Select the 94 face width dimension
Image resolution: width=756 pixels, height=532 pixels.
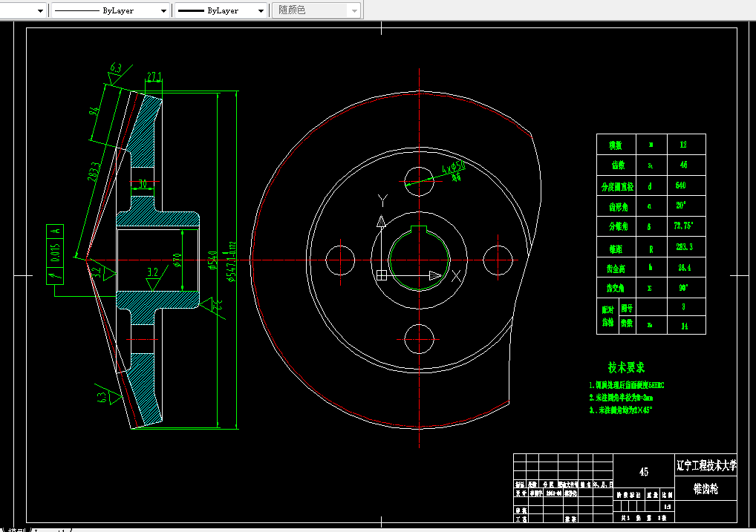tap(94, 111)
